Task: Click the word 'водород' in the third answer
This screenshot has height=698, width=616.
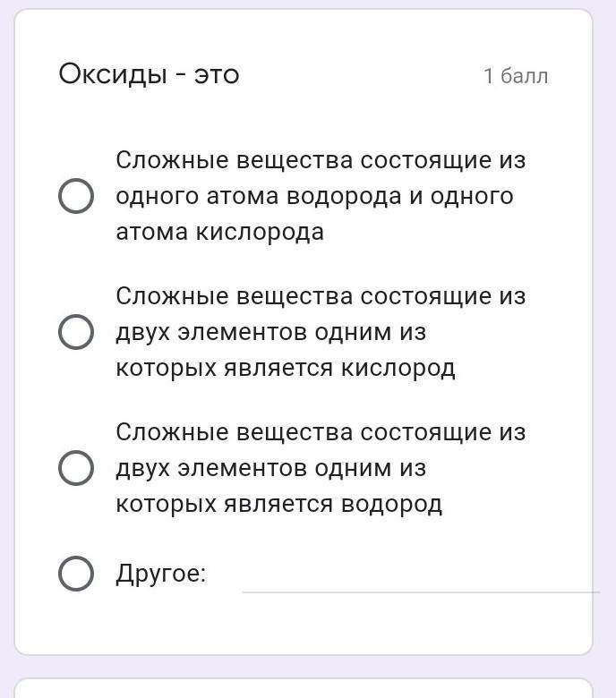Action: pos(391,504)
